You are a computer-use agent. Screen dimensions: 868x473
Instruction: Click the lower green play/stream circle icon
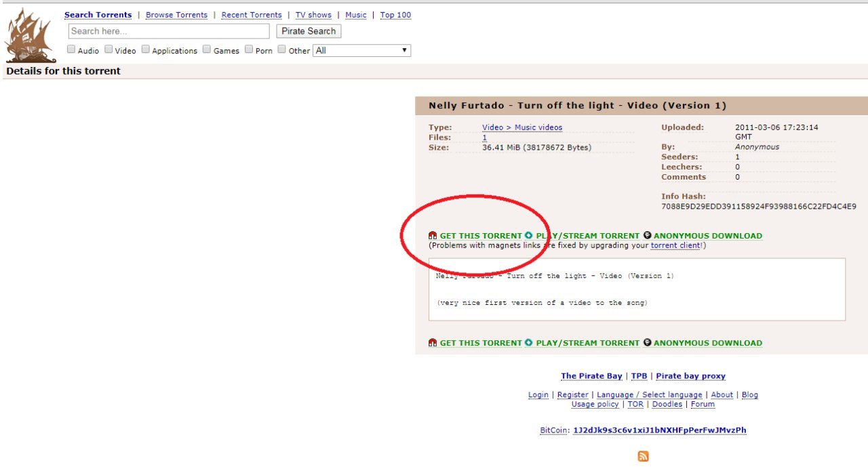529,343
